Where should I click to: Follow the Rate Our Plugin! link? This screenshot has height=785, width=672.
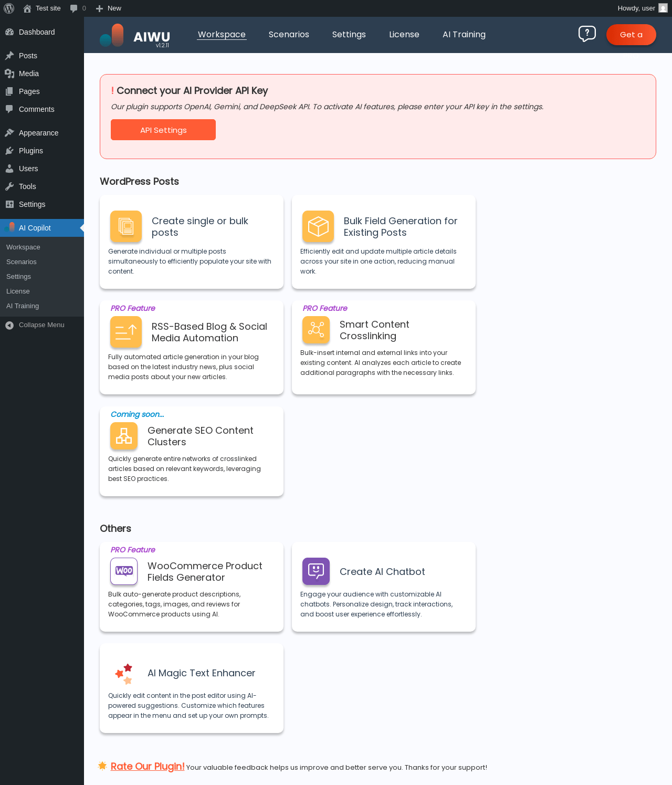[148, 766]
